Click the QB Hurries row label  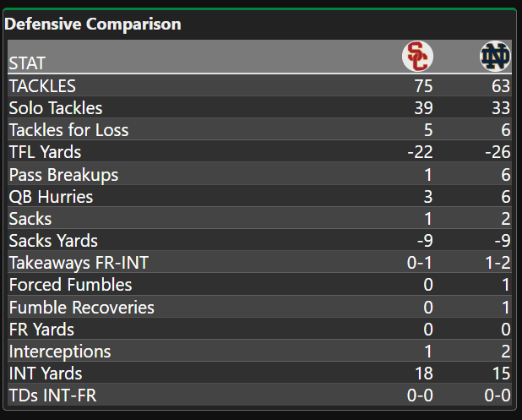51,197
